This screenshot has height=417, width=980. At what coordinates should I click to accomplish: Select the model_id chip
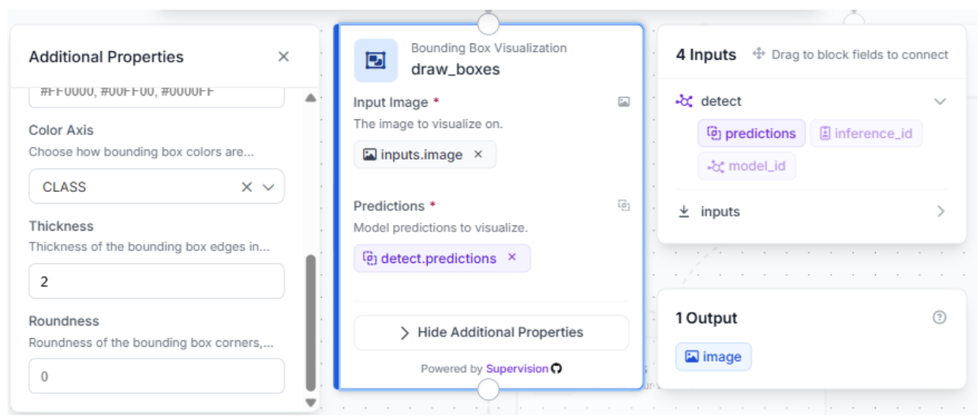[x=746, y=166]
